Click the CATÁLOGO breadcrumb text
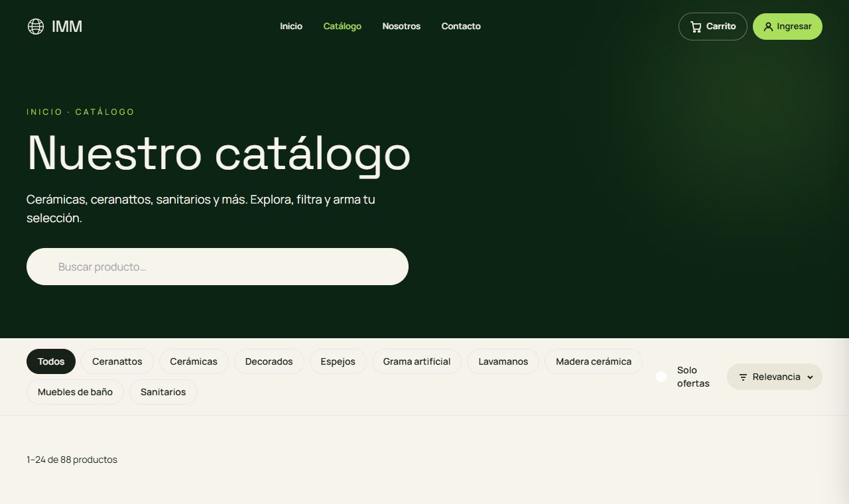This screenshot has width=849, height=504. pos(105,112)
